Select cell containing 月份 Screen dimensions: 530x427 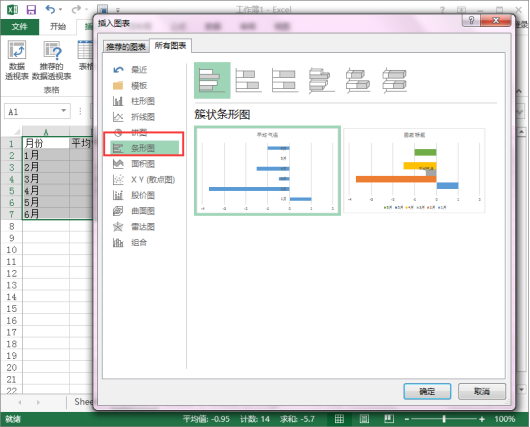coord(46,143)
